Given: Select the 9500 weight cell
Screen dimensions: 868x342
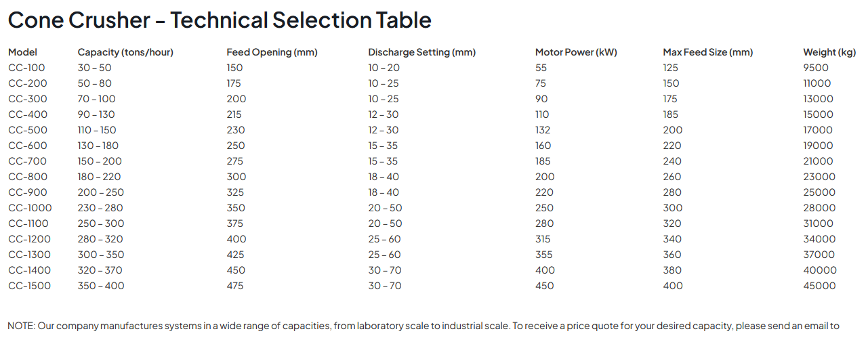Looking at the screenshot, I should click(816, 68).
